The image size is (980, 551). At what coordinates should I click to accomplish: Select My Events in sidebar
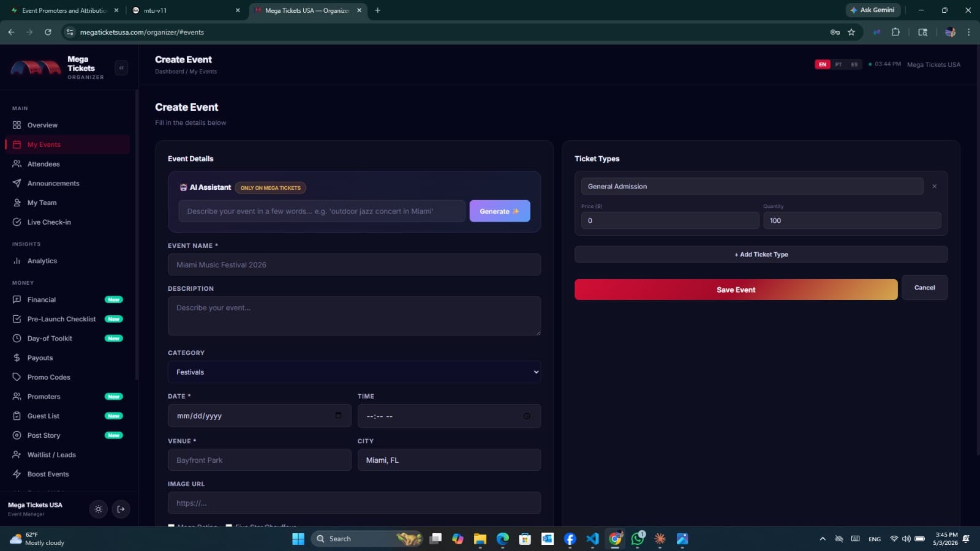67,144
